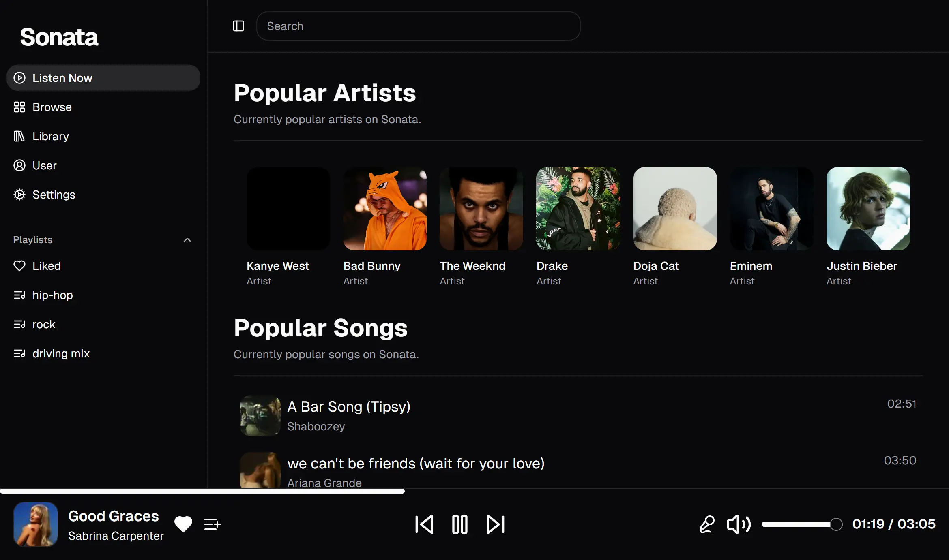Pause the current song
This screenshot has height=560, width=949.
[x=459, y=524]
